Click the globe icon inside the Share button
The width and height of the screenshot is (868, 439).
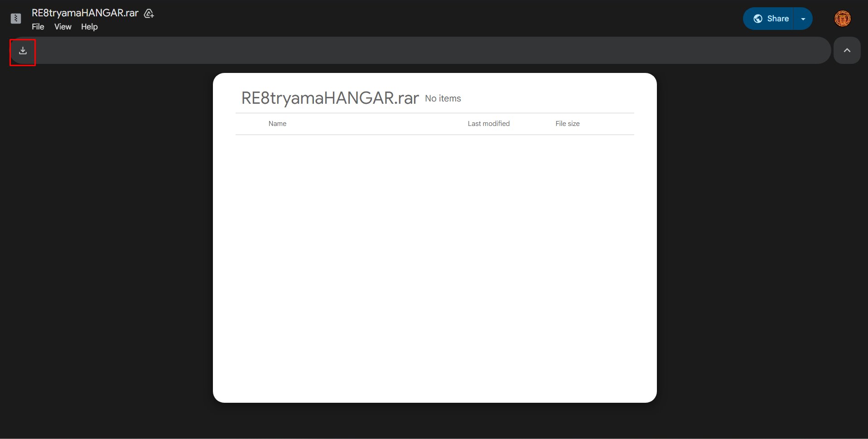pyautogui.click(x=758, y=19)
